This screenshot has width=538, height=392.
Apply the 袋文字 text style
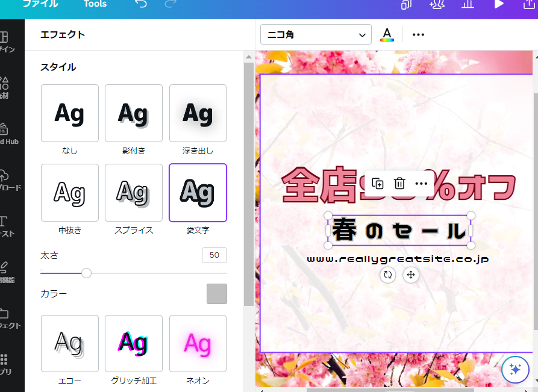coord(198,193)
